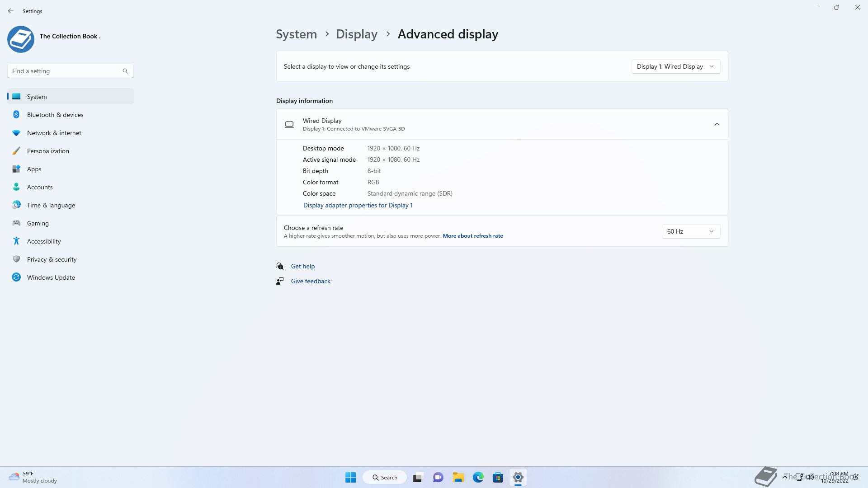This screenshot has height=488, width=868.
Task: Click the Find a setting search field
Action: click(x=63, y=71)
